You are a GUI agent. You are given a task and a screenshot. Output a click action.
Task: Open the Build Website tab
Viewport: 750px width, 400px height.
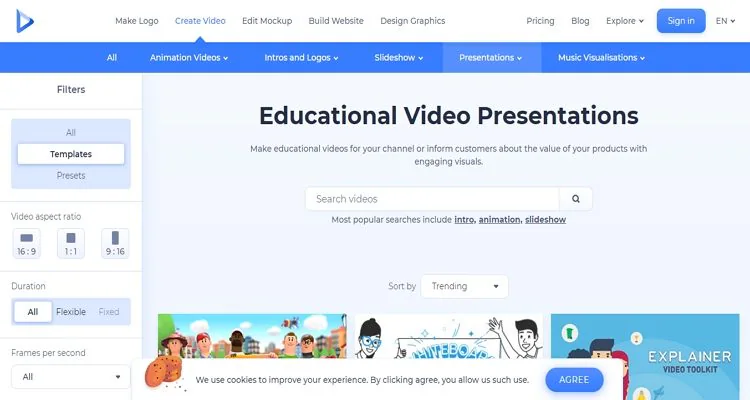[x=336, y=21]
